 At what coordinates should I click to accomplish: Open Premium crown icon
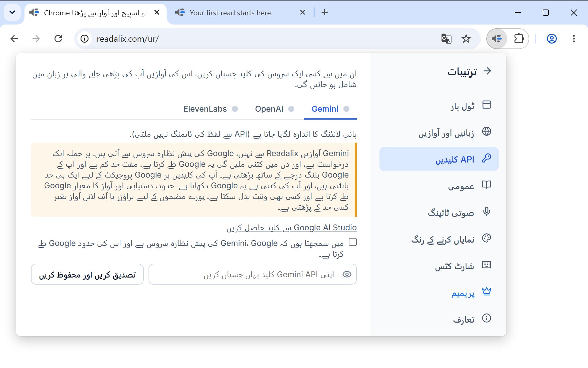[x=487, y=291]
